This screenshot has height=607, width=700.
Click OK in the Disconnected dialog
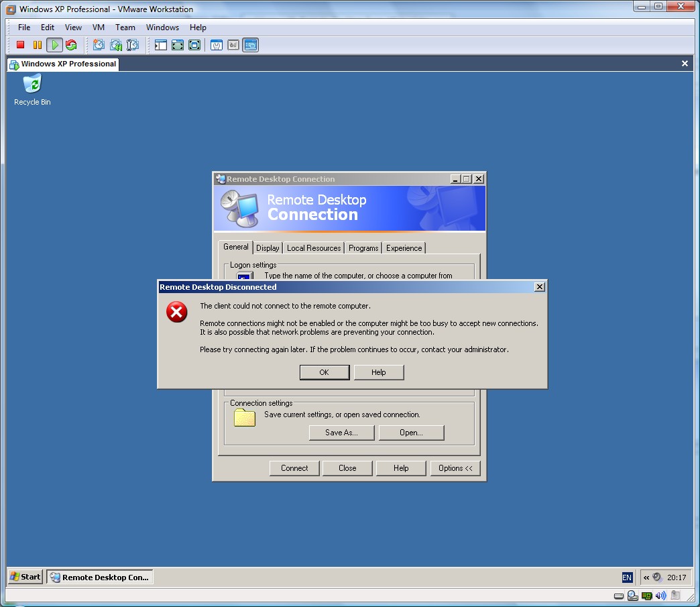[324, 372]
